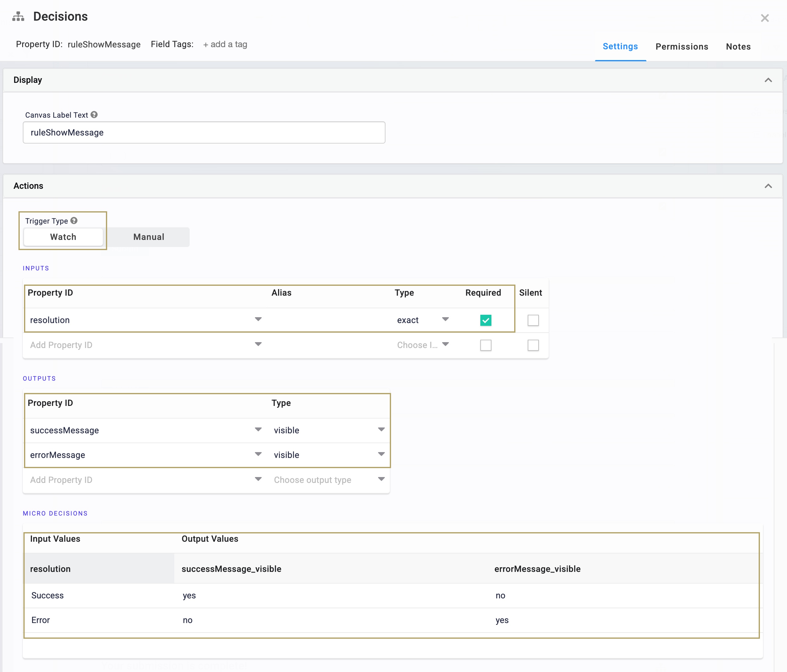Screen dimensions: 787x672
Task: Select Manual trigger type
Action: coord(148,237)
